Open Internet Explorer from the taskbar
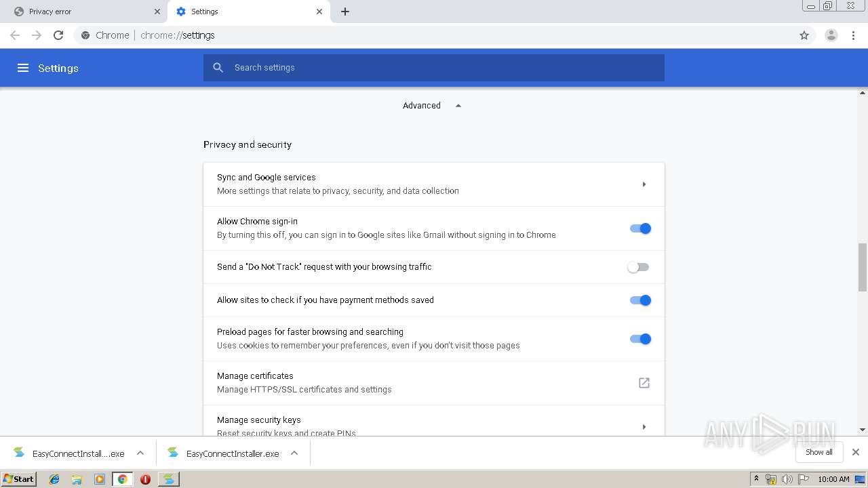 (54, 479)
